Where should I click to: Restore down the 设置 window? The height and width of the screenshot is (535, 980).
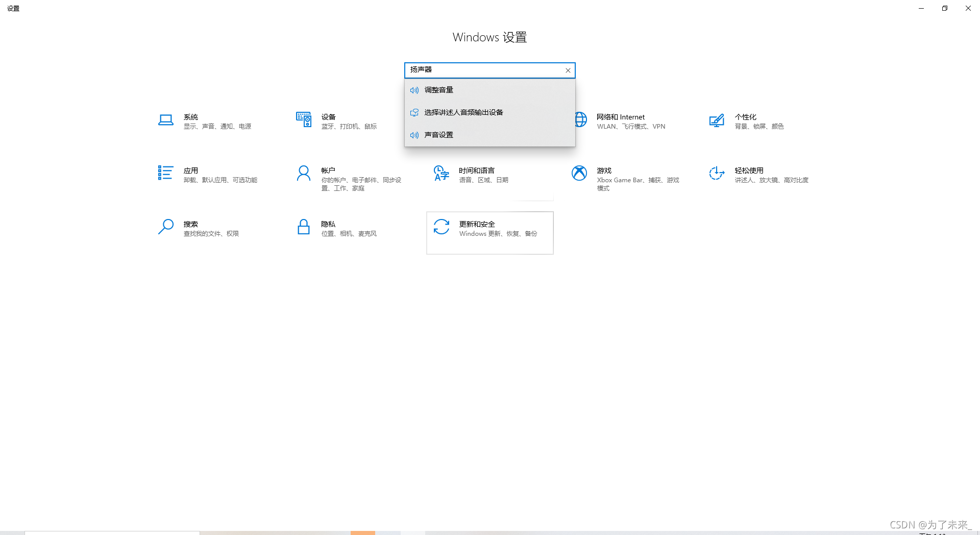(945, 8)
